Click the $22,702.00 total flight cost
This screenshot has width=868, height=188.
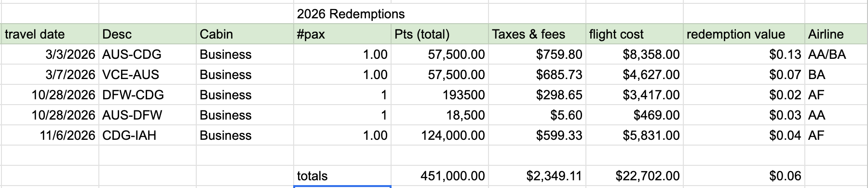tap(635, 176)
